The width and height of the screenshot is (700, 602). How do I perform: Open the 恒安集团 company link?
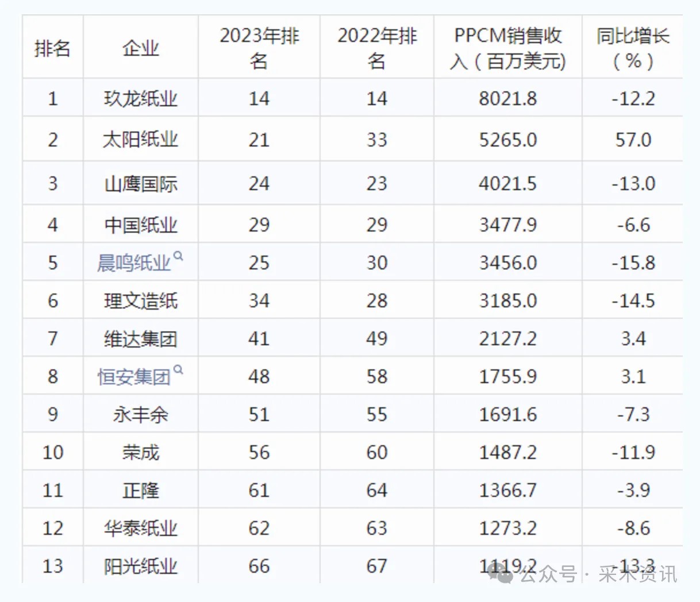pos(134,376)
